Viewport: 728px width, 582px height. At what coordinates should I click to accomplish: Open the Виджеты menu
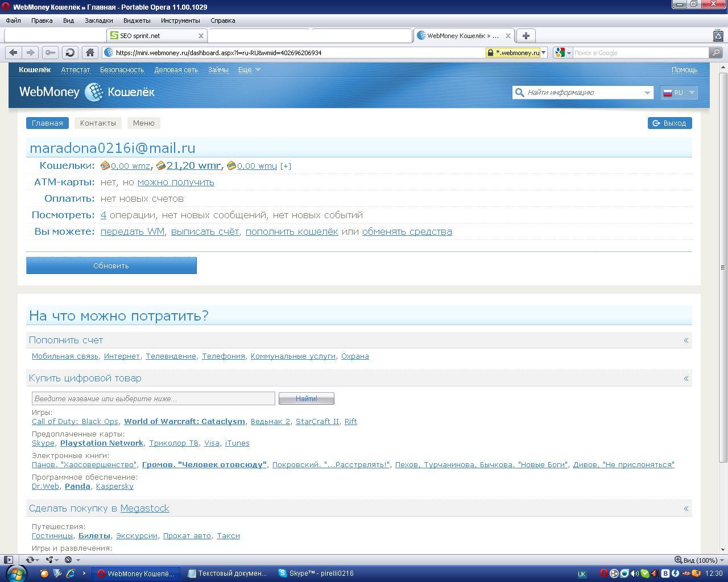click(x=137, y=20)
